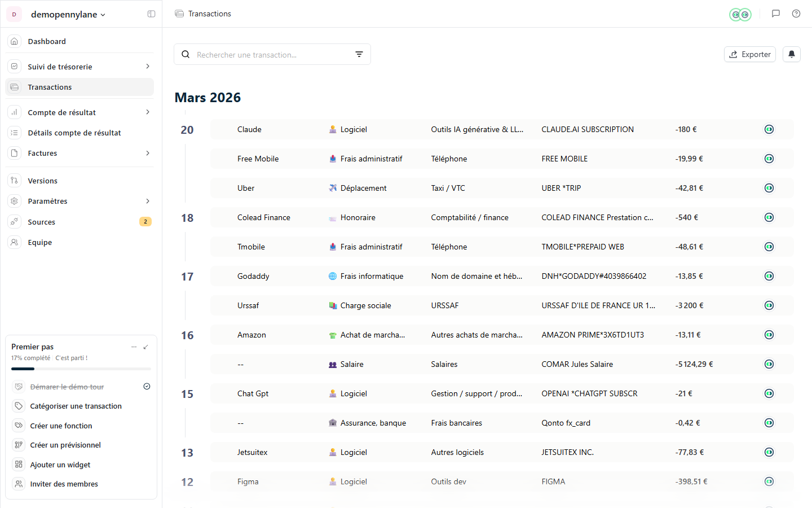This screenshot has width=812, height=508.
Task: Collapse the sidebar panel icon
Action: pos(151,14)
